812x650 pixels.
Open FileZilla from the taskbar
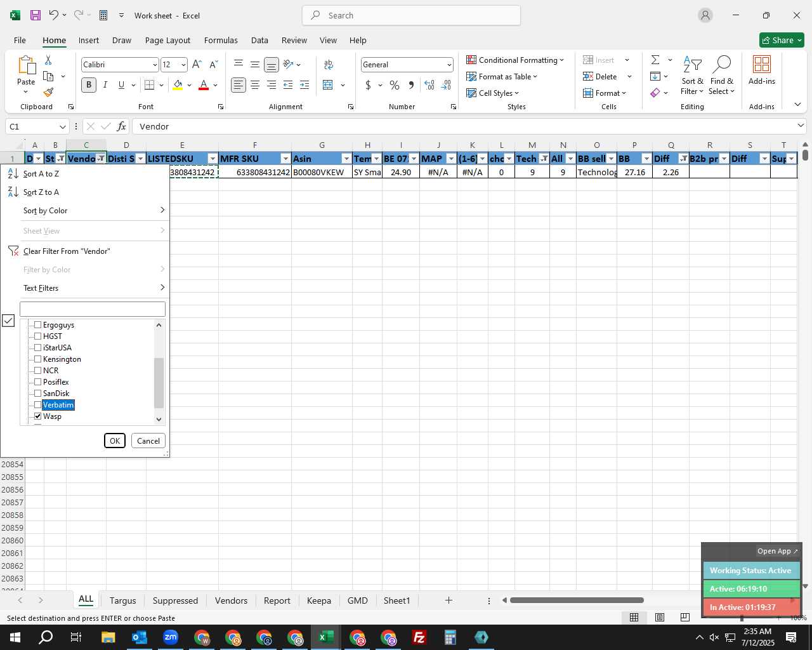coord(419,637)
